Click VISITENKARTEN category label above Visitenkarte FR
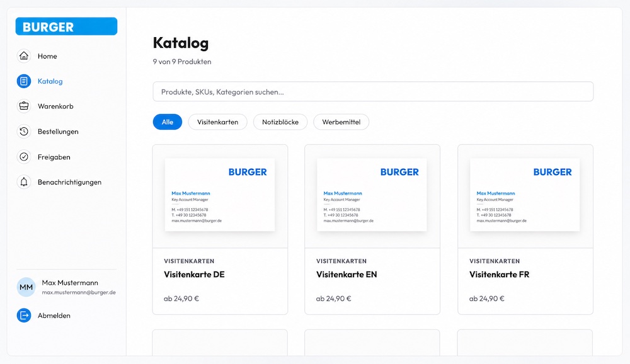630x364 pixels. pos(494,261)
